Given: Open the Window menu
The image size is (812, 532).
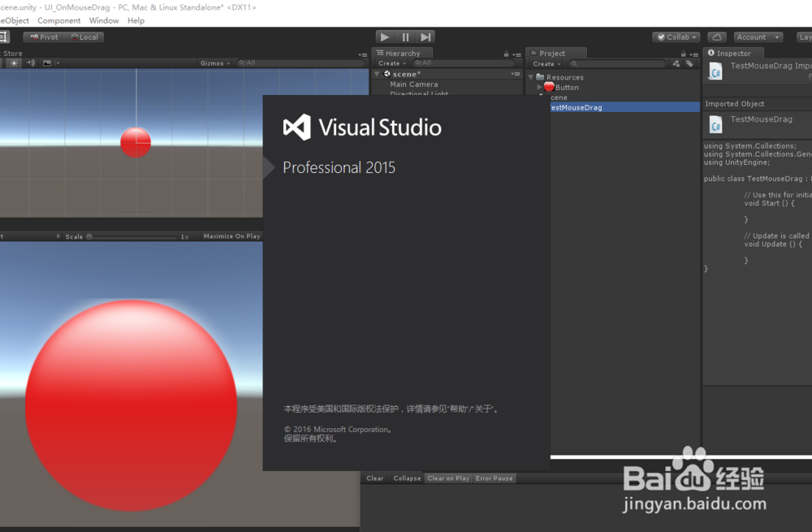Looking at the screenshot, I should (x=104, y=21).
